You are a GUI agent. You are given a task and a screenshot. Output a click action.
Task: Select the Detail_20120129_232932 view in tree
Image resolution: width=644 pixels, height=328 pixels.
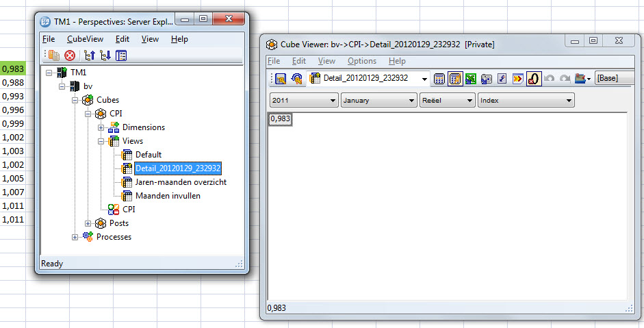tap(178, 168)
